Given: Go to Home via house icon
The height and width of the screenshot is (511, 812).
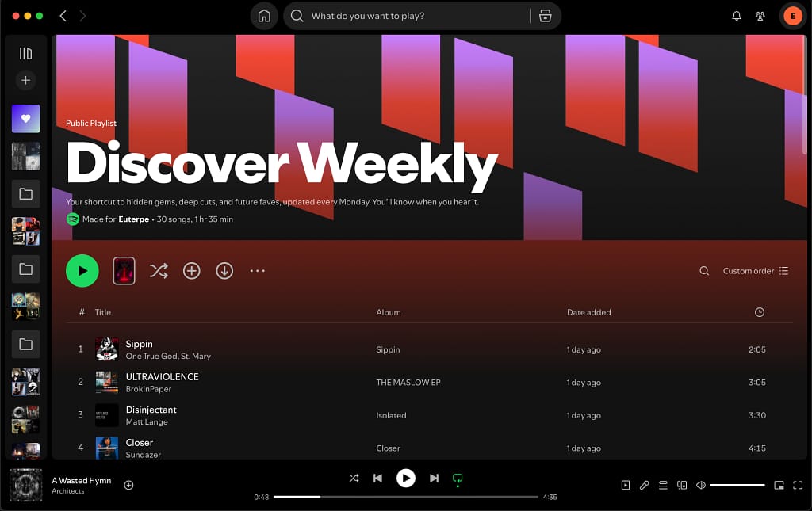Looking at the screenshot, I should pos(264,16).
